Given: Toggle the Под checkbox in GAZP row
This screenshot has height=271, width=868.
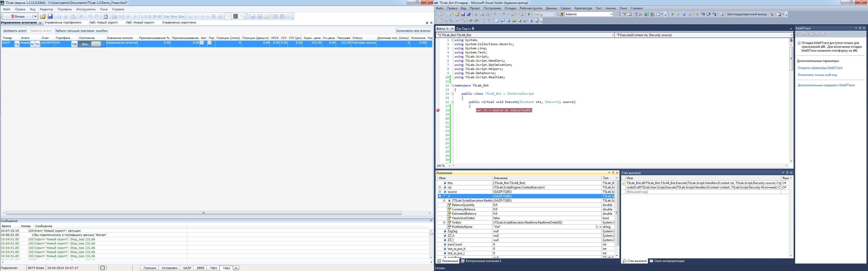Looking at the screenshot, I should (210, 43).
